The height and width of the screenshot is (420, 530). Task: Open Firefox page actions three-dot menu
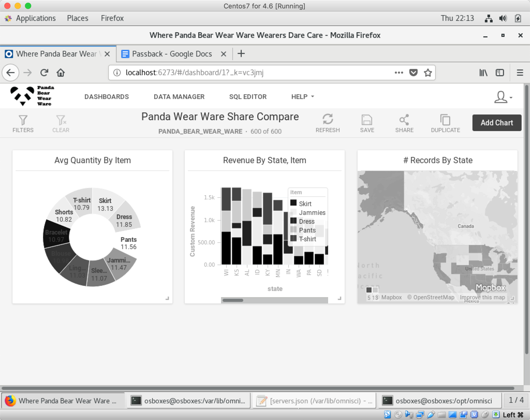tap(399, 73)
